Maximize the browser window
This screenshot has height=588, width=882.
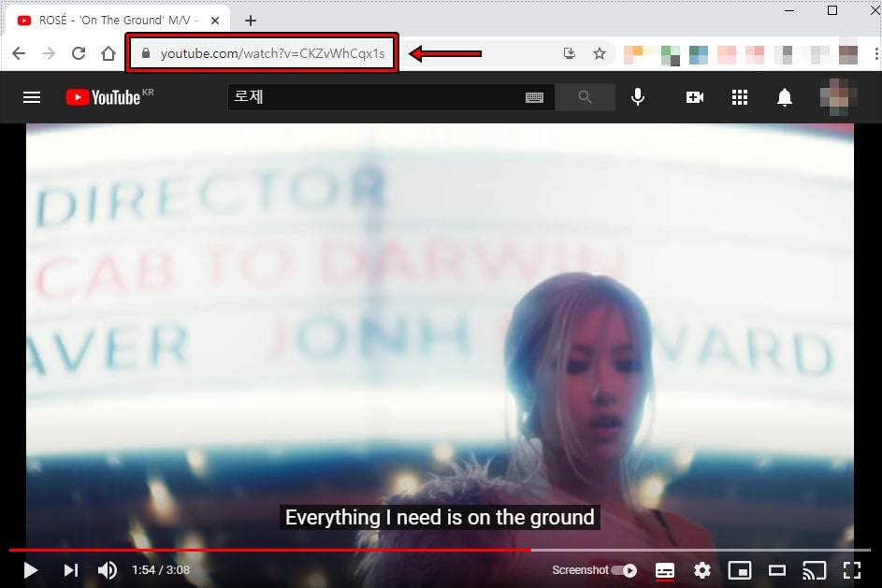[x=832, y=10]
